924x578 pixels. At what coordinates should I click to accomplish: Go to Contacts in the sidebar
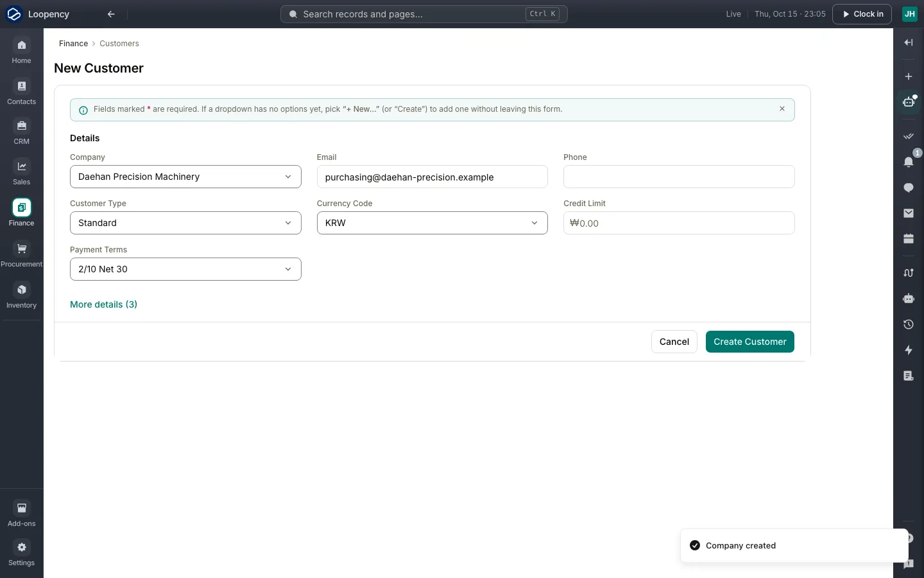tap(21, 92)
